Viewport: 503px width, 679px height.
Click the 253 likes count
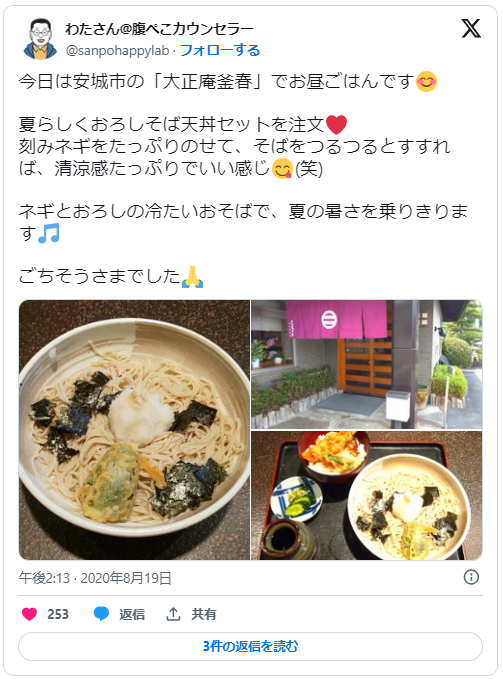(58, 614)
